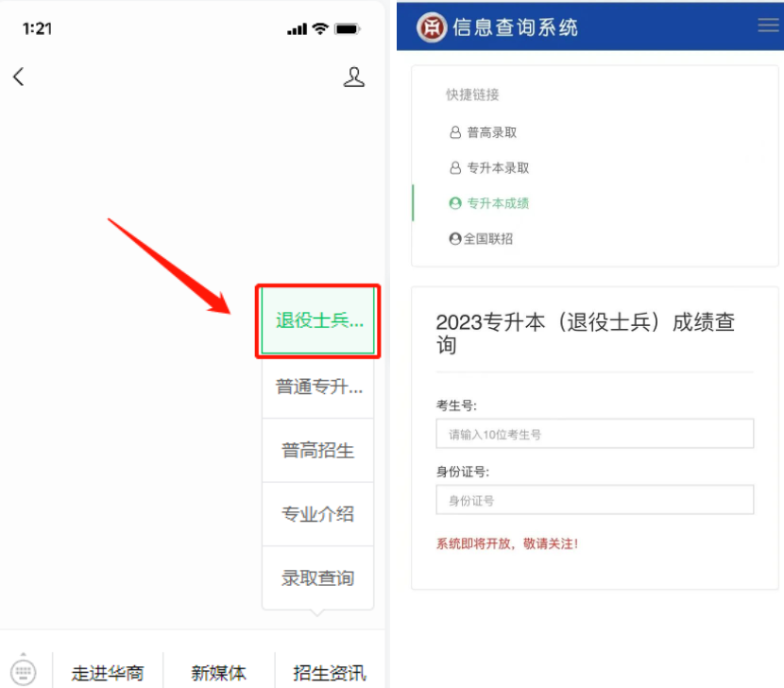
Task: Tap the keyboard icon at bottom left
Action: point(22,671)
